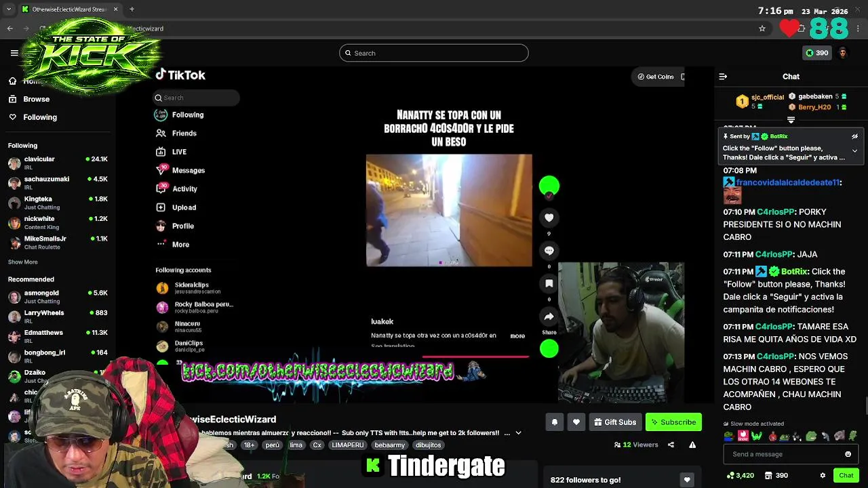The height and width of the screenshot is (488, 868).
Task: Open TikTok Profile
Action: point(175,226)
